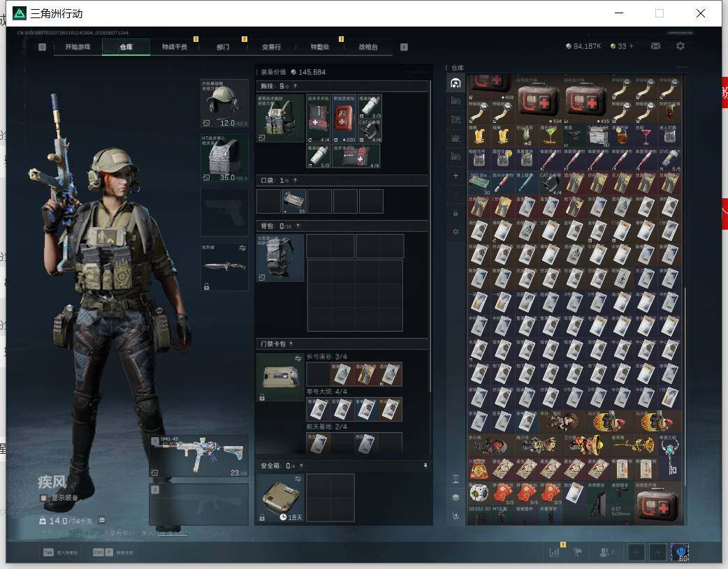Click the equipped helmet slot
The width and height of the screenshot is (728, 569).
click(224, 103)
